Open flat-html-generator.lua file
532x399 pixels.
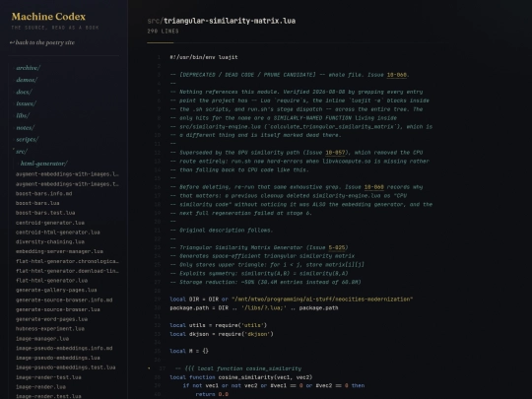(51, 280)
